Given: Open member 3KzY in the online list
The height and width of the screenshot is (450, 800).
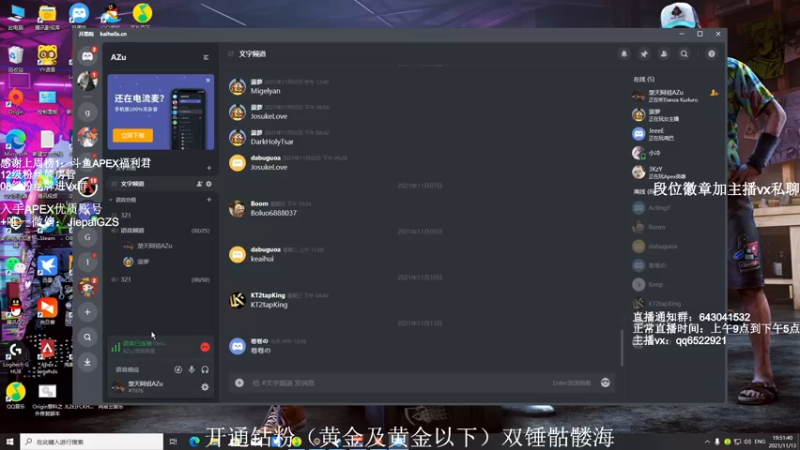Looking at the screenshot, I should 674,172.
